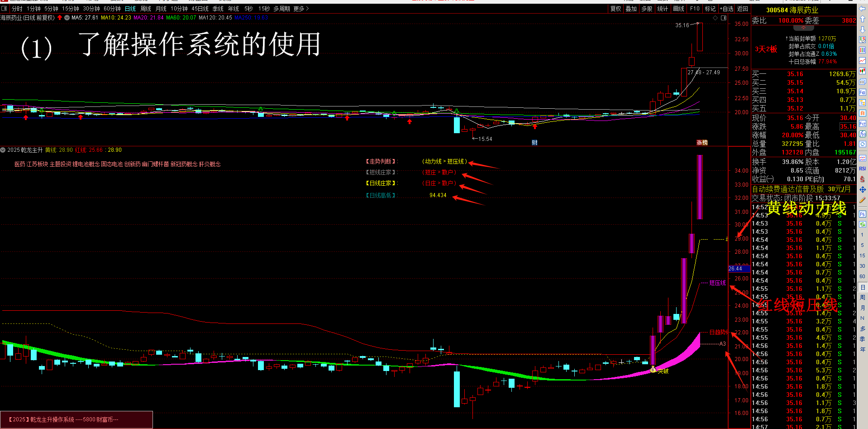Open the F10 company info button in toolbar
The width and height of the screenshot is (868, 429).
695,9
